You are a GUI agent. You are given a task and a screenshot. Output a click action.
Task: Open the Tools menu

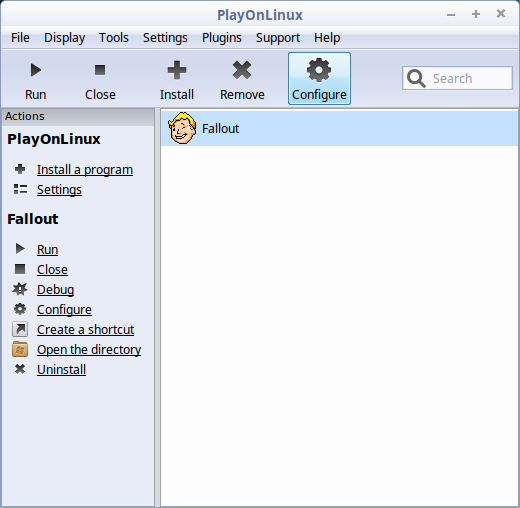click(114, 38)
